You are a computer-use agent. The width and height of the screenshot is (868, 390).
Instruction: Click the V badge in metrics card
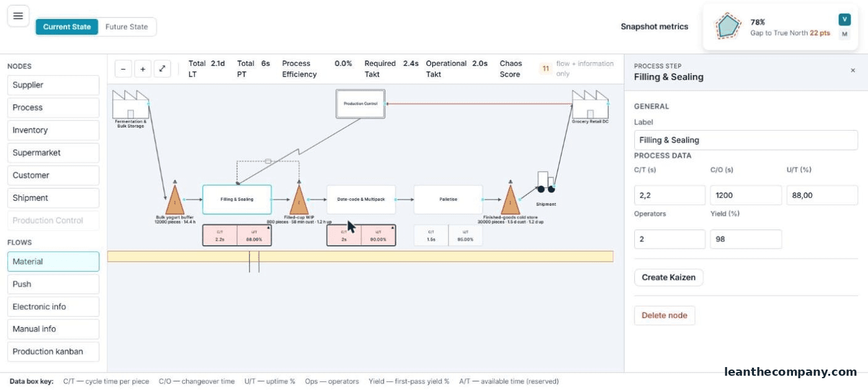click(x=844, y=20)
